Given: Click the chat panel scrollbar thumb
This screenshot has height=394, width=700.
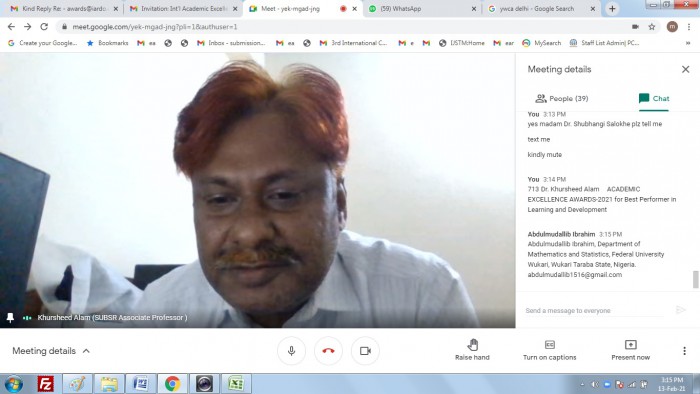Looking at the screenshot, I should click(x=696, y=280).
